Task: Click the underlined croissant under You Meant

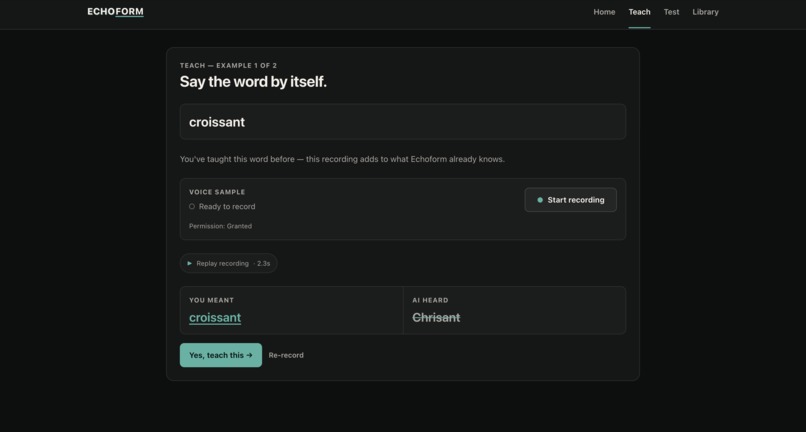Action: (215, 318)
